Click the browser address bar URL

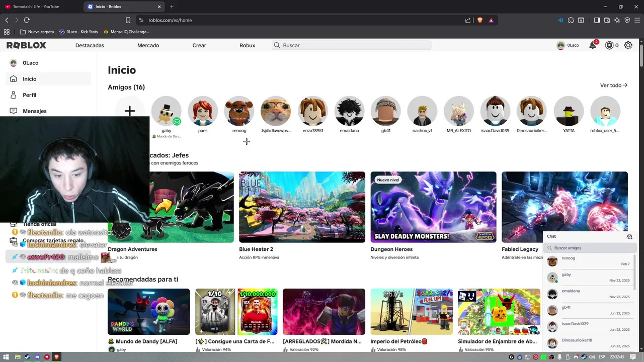[170, 20]
